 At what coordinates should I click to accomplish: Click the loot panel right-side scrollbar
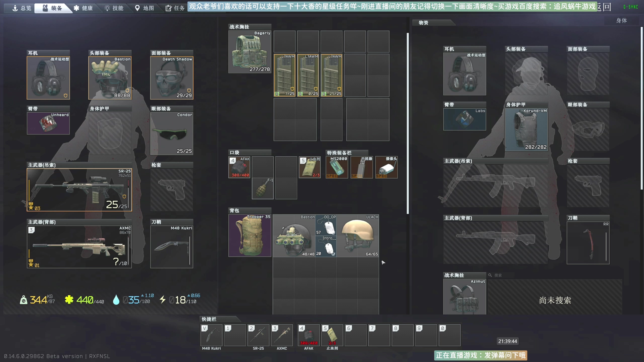click(x=642, y=108)
